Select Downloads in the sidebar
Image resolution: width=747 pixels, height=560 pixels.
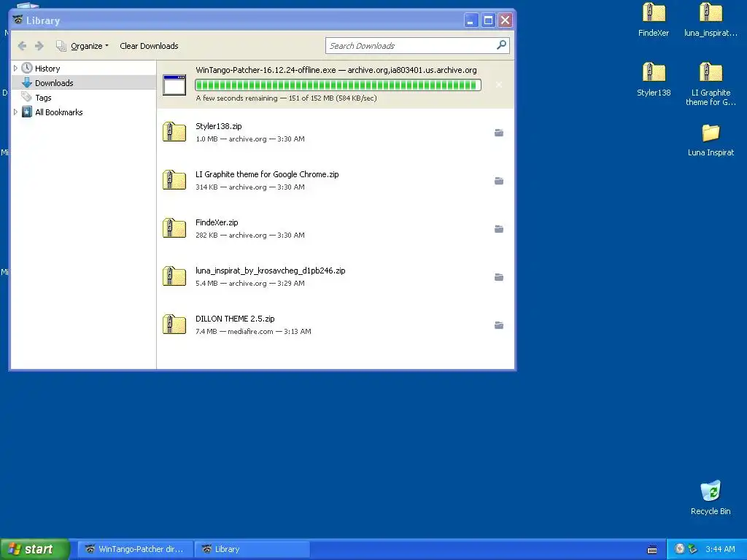click(x=54, y=83)
